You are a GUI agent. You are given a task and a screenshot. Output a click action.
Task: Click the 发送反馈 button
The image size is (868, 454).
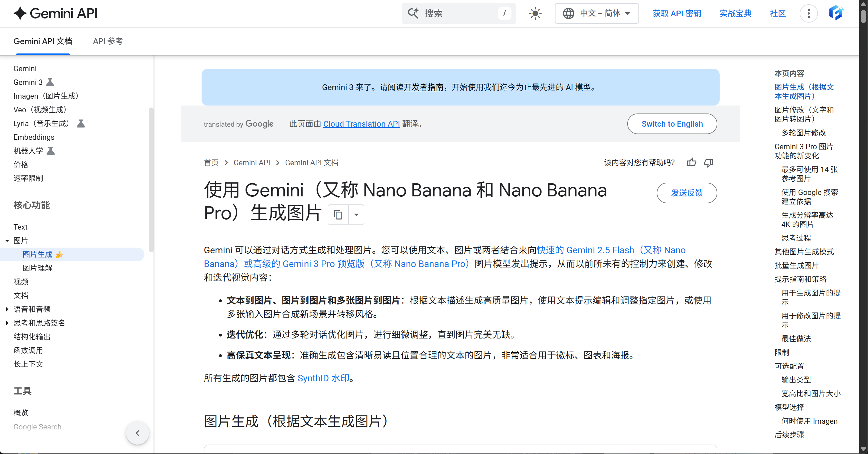click(687, 193)
